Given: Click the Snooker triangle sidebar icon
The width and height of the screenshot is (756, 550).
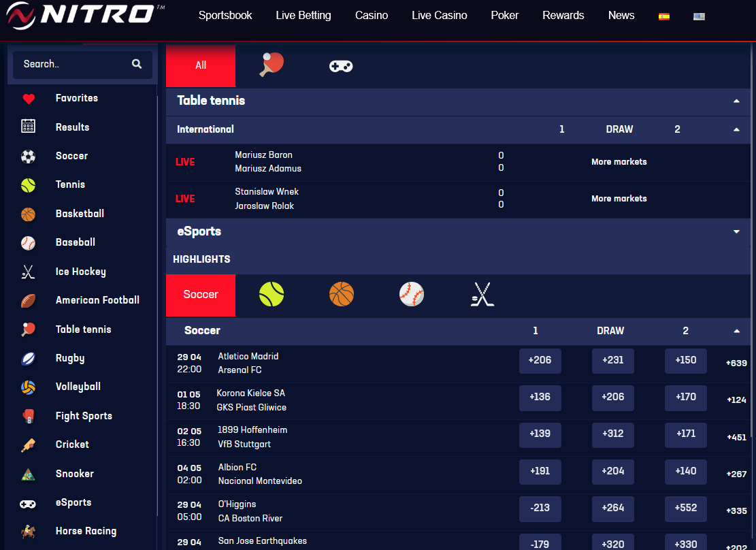Looking at the screenshot, I should click(28, 474).
